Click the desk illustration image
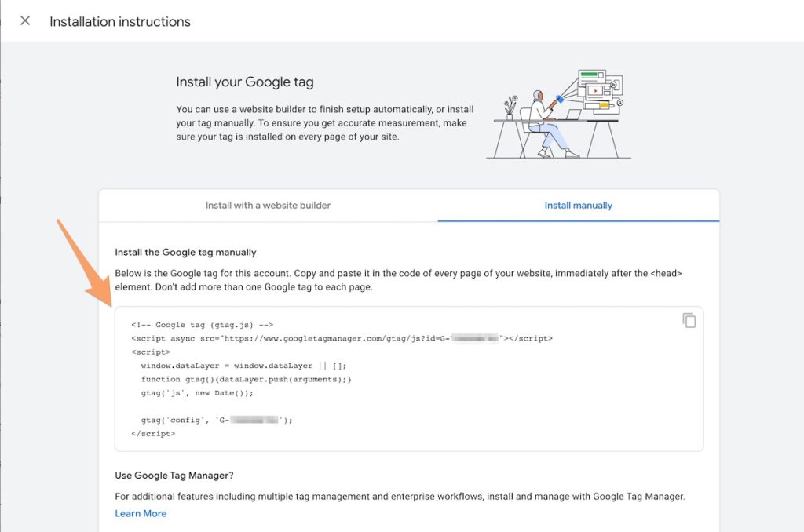The width and height of the screenshot is (804, 532). pos(558,114)
